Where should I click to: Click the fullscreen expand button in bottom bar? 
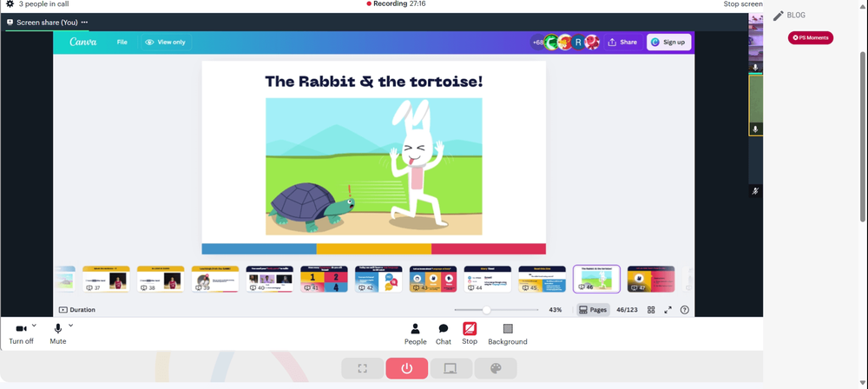point(363,368)
